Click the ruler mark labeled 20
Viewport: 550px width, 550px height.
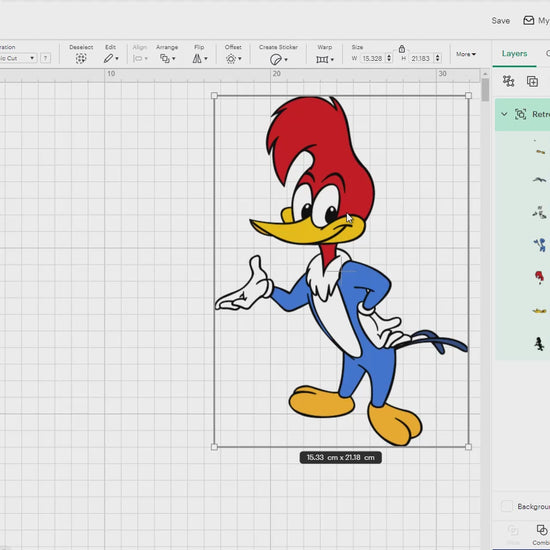(x=276, y=74)
